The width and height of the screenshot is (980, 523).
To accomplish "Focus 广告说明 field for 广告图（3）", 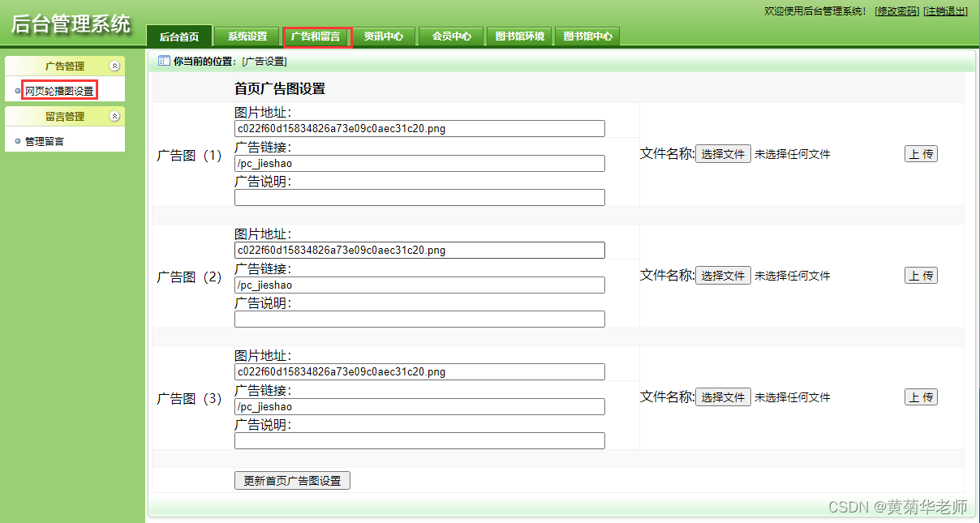I will pos(419,441).
